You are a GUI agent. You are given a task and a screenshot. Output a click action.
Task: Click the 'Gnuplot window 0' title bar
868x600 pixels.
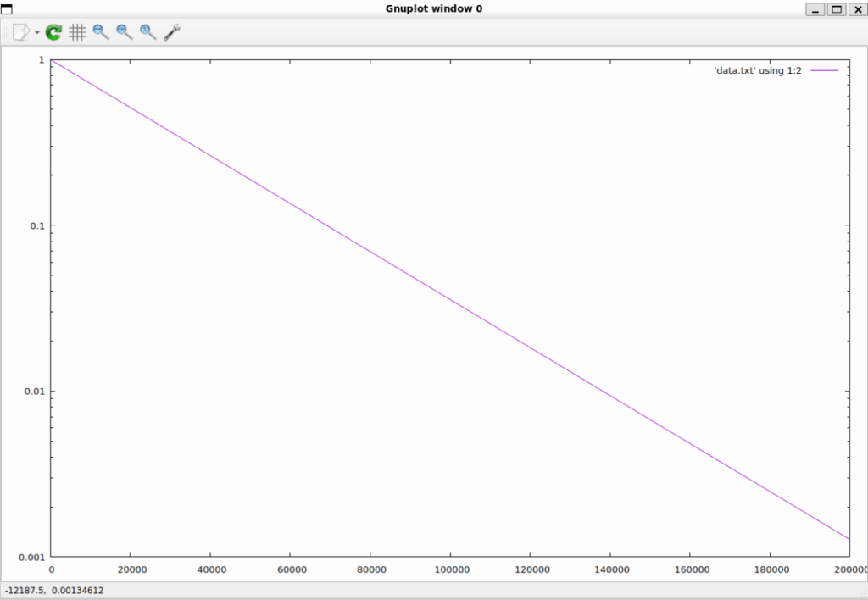click(434, 8)
